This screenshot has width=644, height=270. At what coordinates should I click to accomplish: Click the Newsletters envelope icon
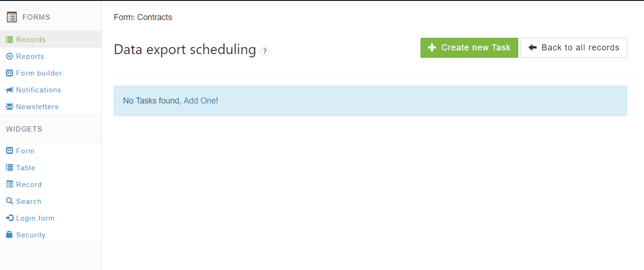(x=9, y=107)
